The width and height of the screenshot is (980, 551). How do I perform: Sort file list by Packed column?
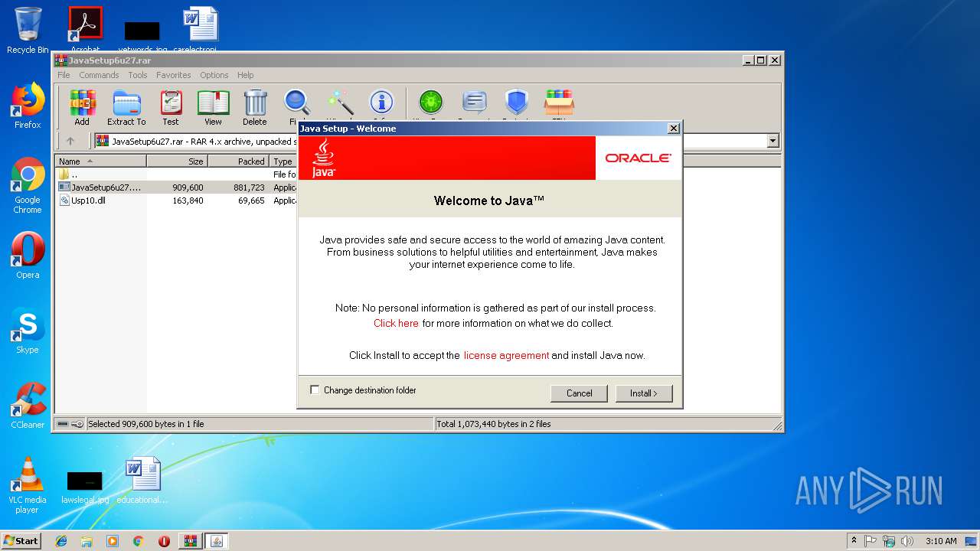point(238,161)
